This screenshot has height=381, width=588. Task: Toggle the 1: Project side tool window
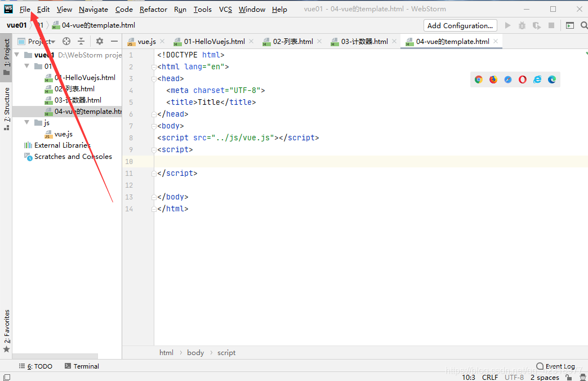(6, 57)
